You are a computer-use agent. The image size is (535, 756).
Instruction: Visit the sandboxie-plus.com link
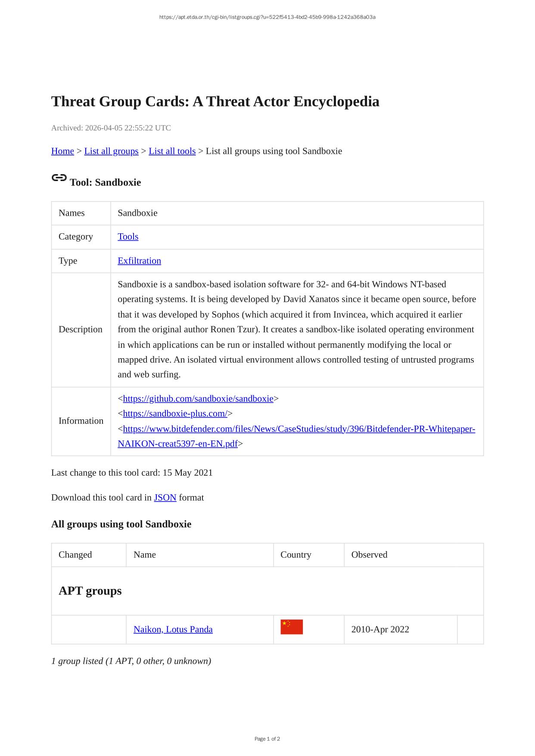point(175,414)
